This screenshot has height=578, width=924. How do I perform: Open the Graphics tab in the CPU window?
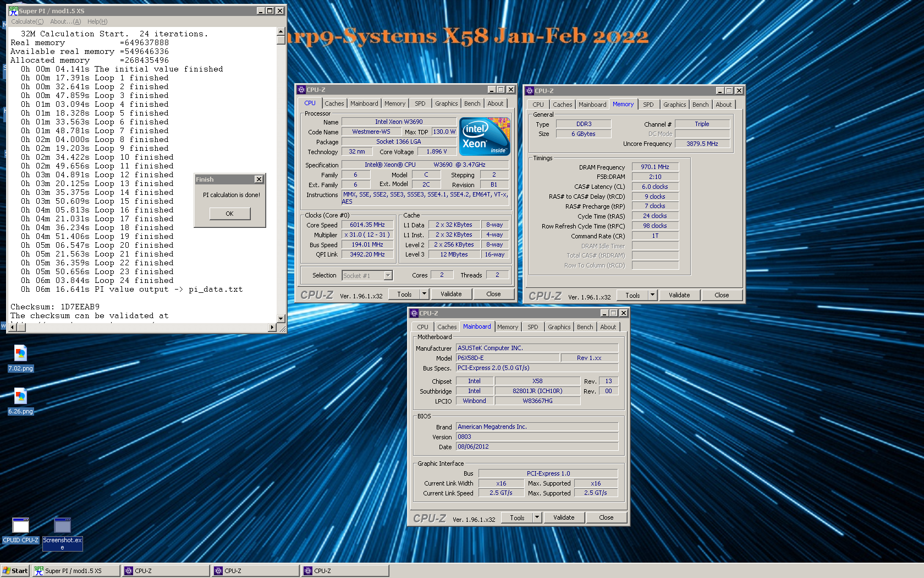point(447,103)
